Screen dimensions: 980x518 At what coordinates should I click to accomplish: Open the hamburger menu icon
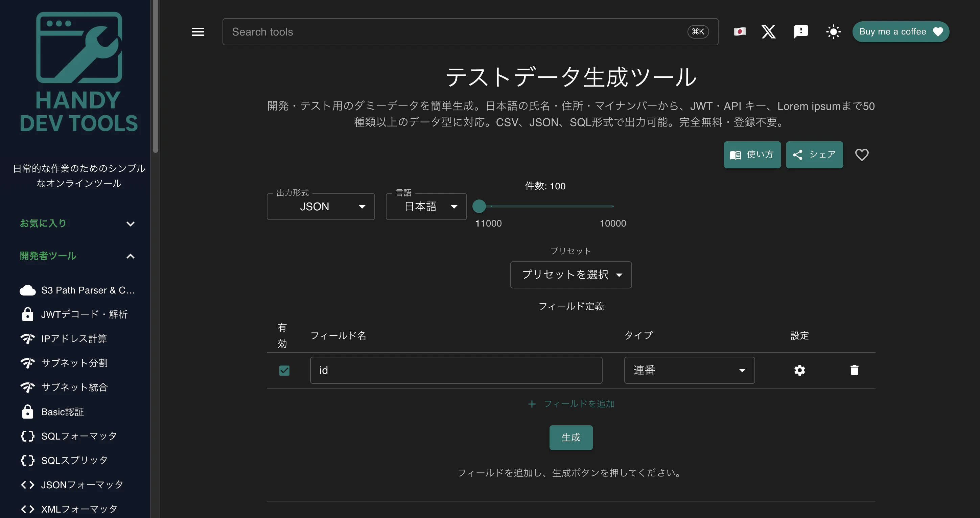coord(198,31)
